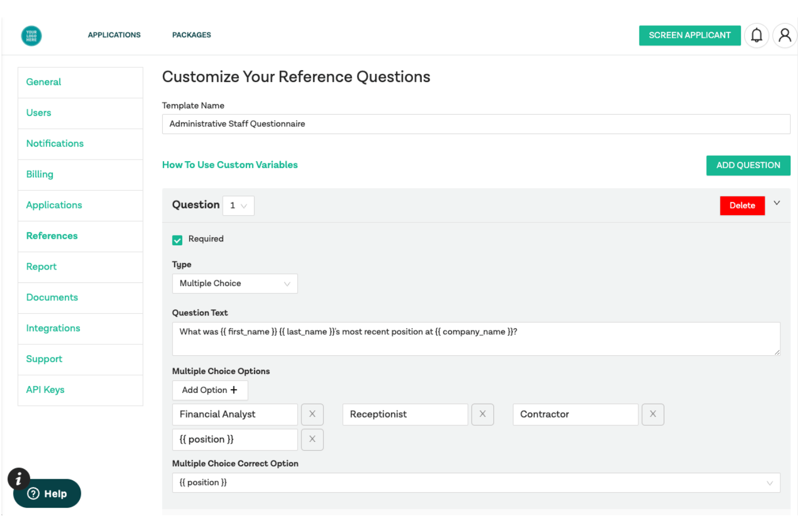Open Documents settings in sidebar
The height and width of the screenshot is (532, 798).
pos(80,298)
